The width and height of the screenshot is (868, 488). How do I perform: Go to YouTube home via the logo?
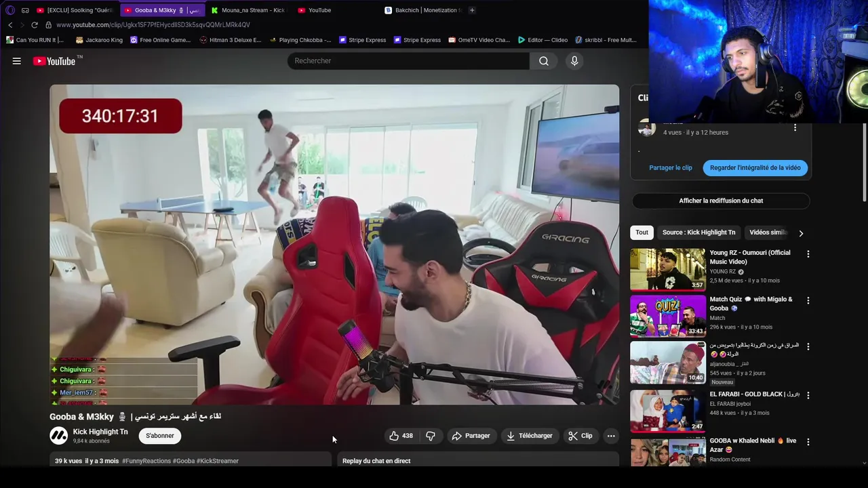click(x=54, y=61)
